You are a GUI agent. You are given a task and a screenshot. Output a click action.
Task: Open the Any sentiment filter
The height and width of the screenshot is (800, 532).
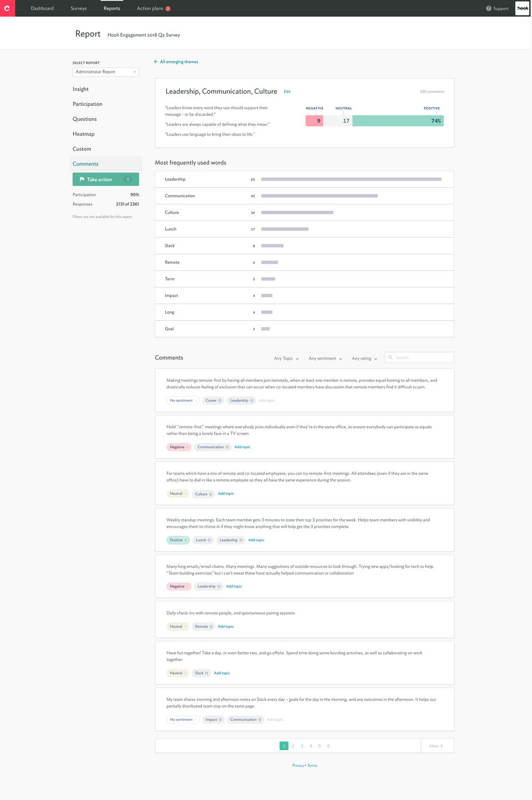(325, 358)
